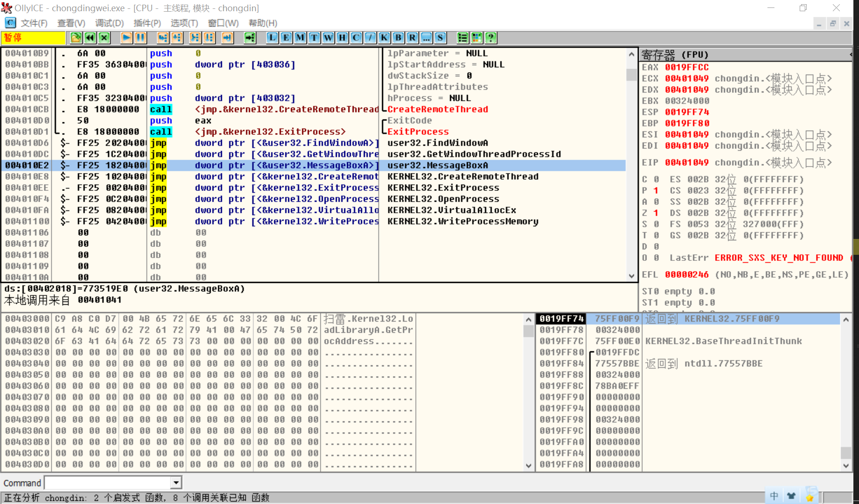Open the Log window with L button
Viewport: 859px width, 504px height.
pyautogui.click(x=272, y=38)
